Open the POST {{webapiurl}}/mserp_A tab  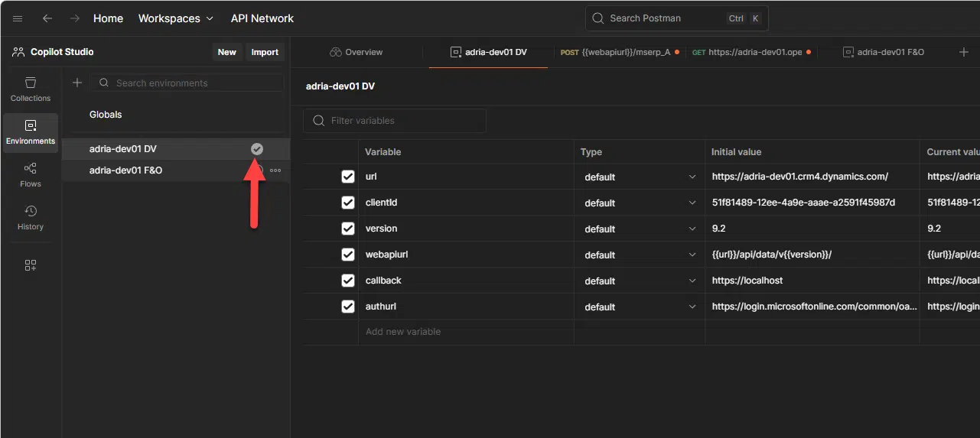pos(620,52)
